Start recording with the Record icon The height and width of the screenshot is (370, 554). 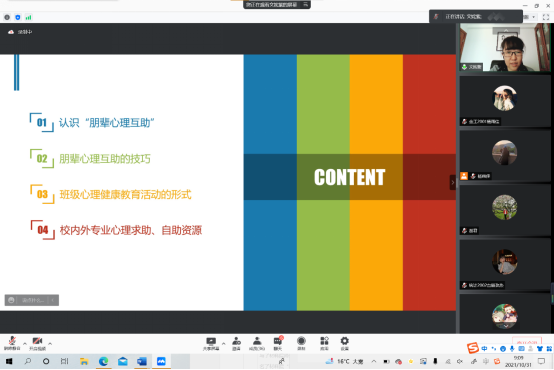click(301, 343)
